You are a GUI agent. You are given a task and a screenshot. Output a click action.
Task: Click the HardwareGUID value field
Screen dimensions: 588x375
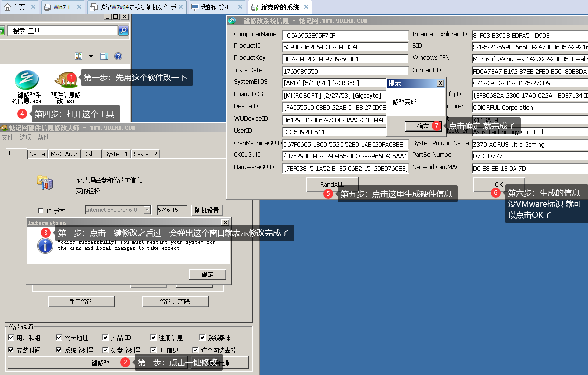[345, 168]
